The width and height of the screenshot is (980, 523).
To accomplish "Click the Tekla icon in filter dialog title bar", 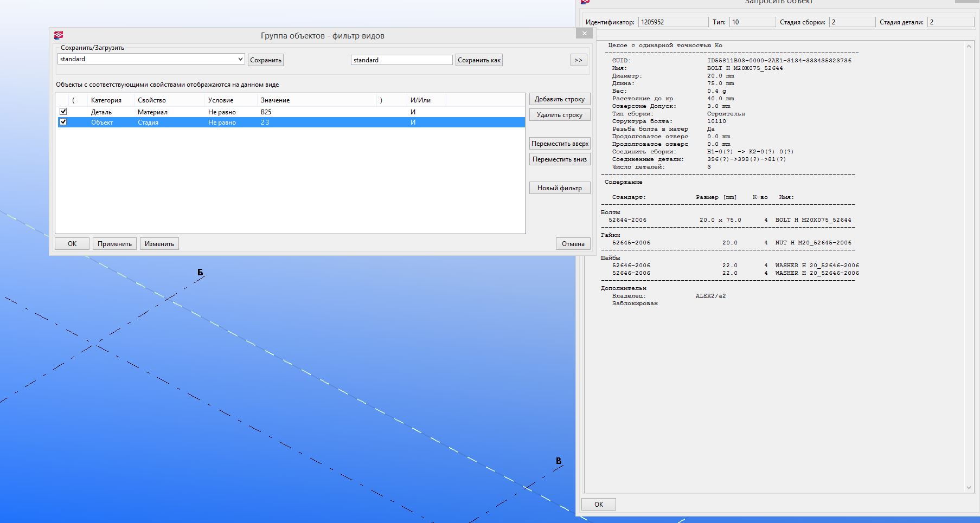I will (59, 35).
